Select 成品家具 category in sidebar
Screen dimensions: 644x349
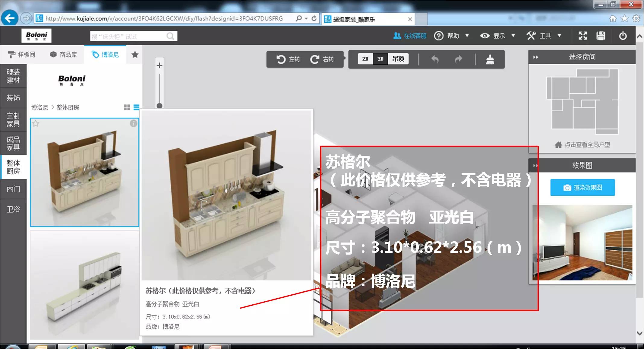[x=13, y=143]
